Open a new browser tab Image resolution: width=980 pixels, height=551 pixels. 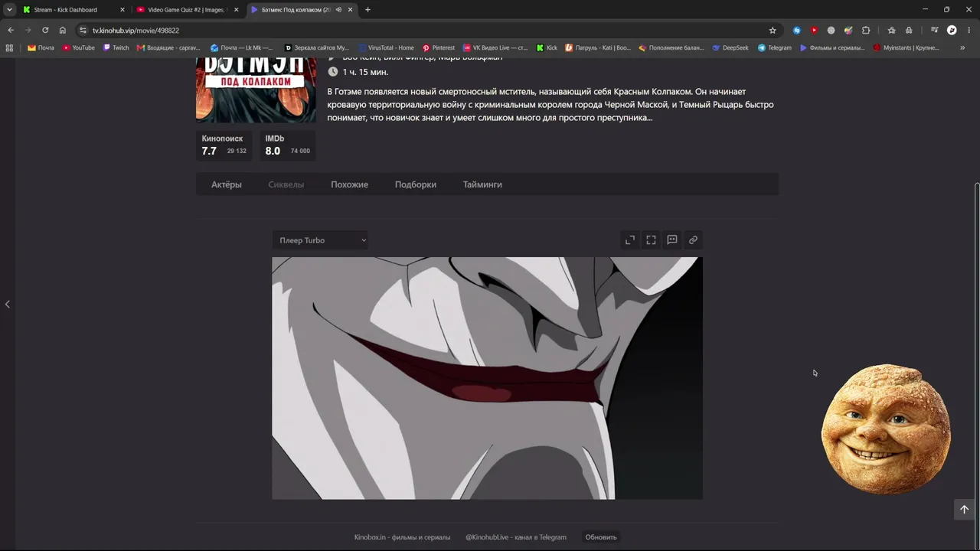click(367, 10)
